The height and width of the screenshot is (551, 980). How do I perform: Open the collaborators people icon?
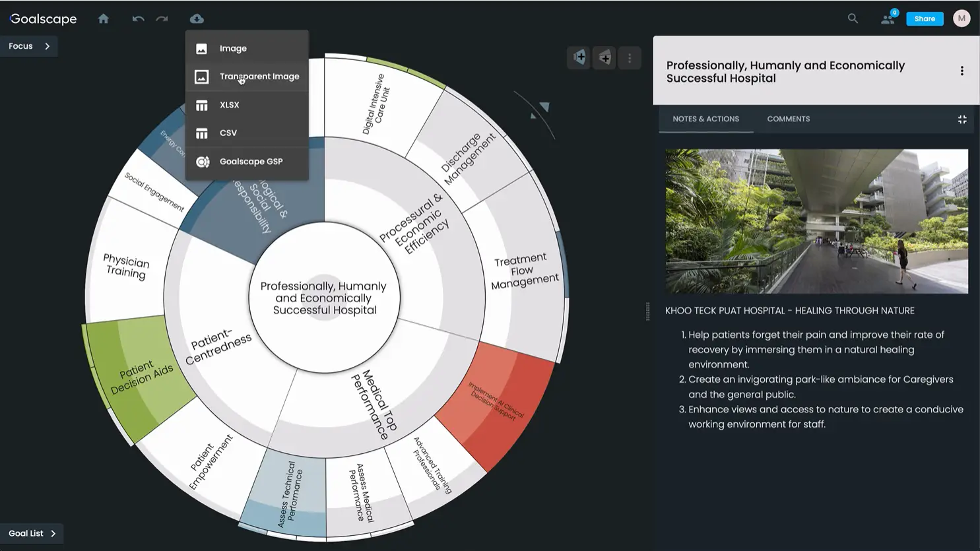(888, 18)
